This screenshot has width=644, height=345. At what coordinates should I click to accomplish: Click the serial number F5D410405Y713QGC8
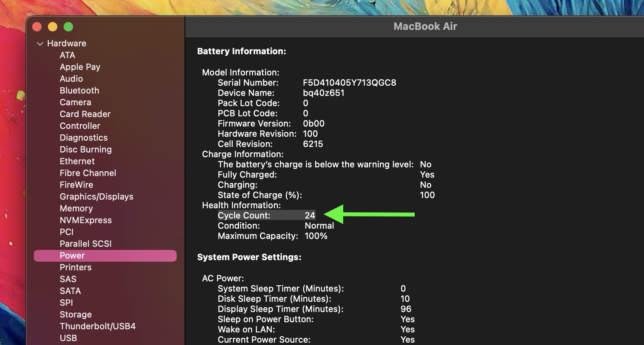click(349, 83)
